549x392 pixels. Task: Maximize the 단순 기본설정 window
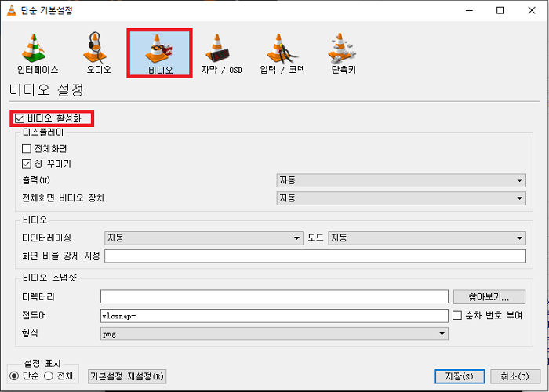coord(500,10)
